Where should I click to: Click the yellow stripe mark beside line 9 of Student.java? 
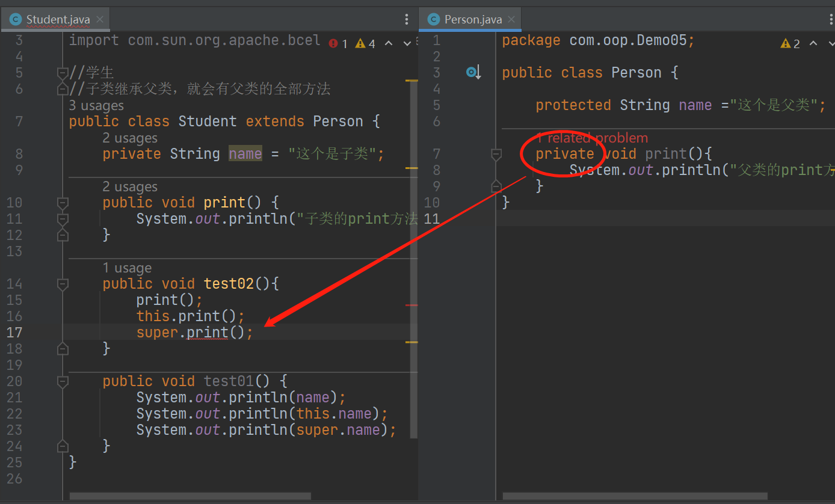411,168
